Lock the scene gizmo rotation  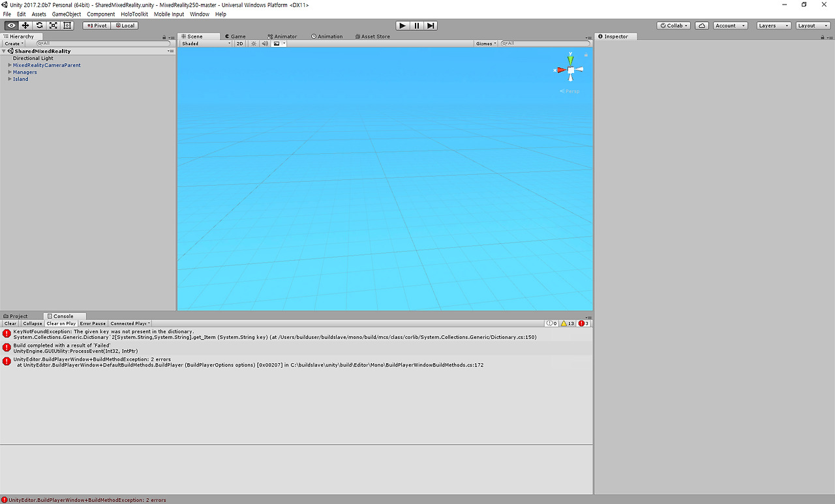click(586, 55)
